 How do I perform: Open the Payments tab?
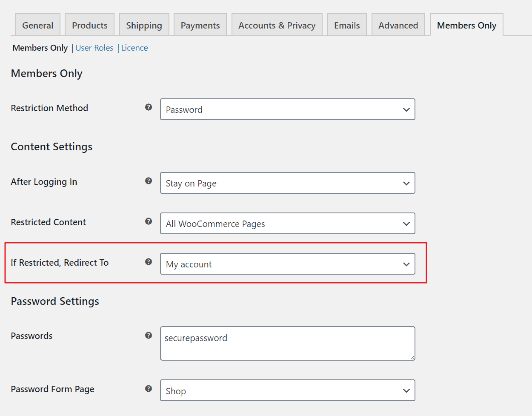click(x=200, y=25)
